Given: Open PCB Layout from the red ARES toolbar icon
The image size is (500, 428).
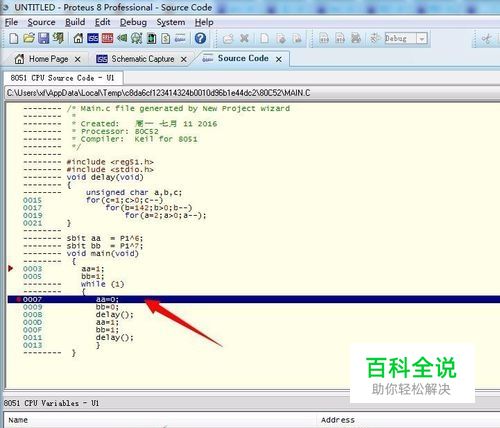Looking at the screenshot, I should point(107,38).
